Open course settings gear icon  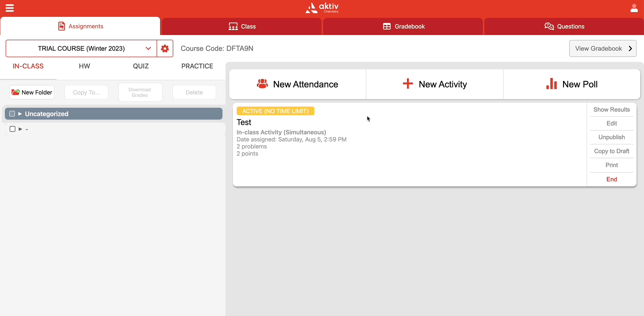pyautogui.click(x=165, y=48)
